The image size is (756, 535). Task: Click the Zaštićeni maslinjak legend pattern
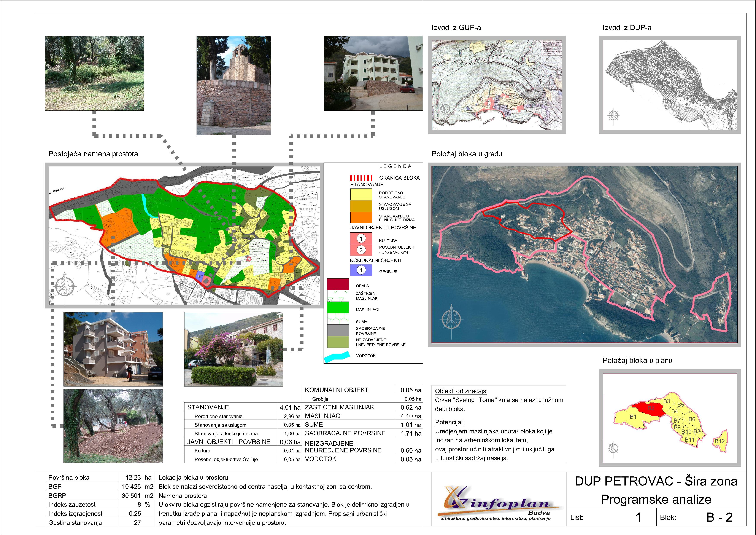click(338, 295)
